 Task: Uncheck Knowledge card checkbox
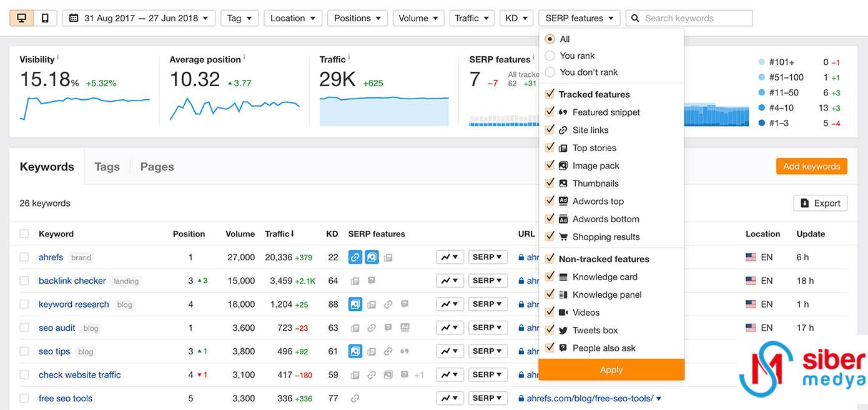[550, 276]
